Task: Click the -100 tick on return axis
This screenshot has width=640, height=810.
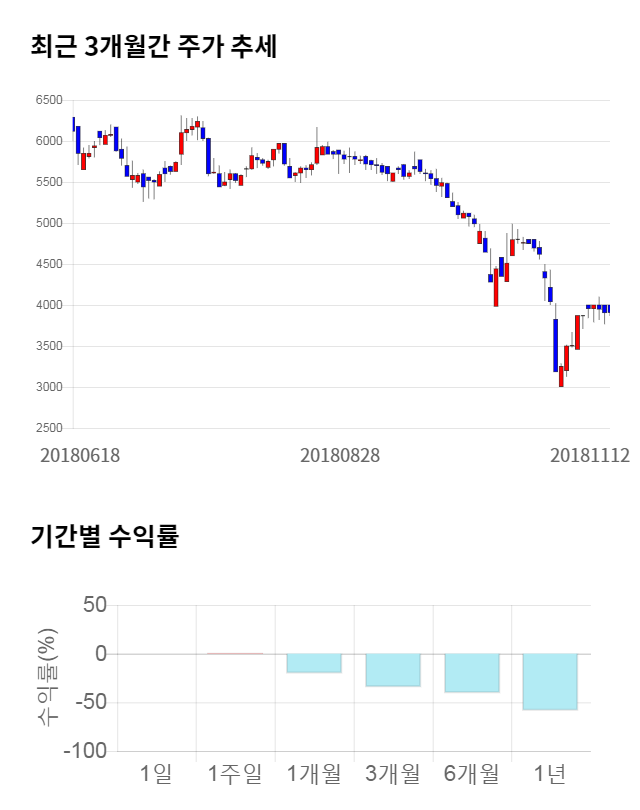Action: click(86, 751)
